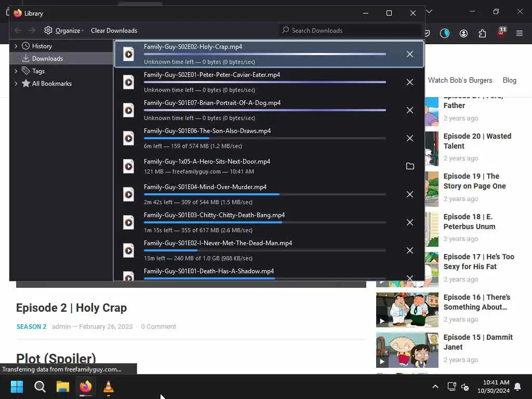Open containing folder for A-Hero-Sits-Next-Door.mp4

coord(410,166)
